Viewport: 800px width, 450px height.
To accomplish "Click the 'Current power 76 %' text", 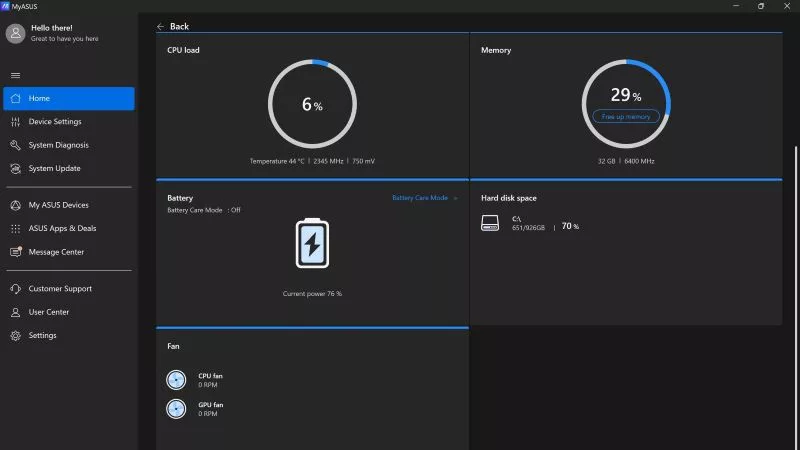I will 312,294.
